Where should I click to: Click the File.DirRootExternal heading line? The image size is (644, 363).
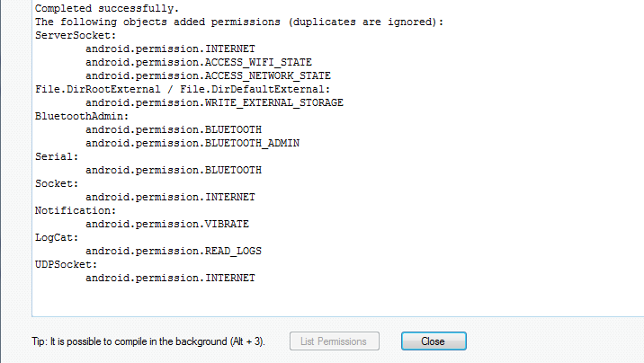tap(183, 89)
